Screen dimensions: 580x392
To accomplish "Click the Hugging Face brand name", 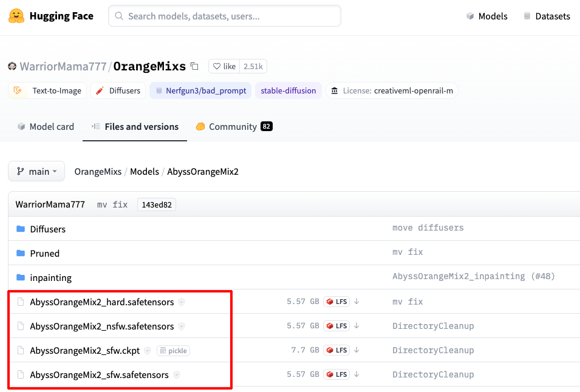I will point(61,16).
